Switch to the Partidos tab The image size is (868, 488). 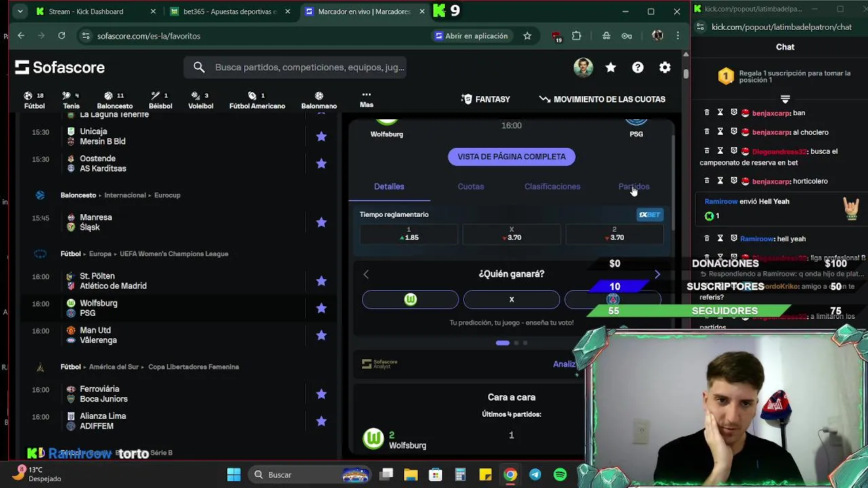633,186
